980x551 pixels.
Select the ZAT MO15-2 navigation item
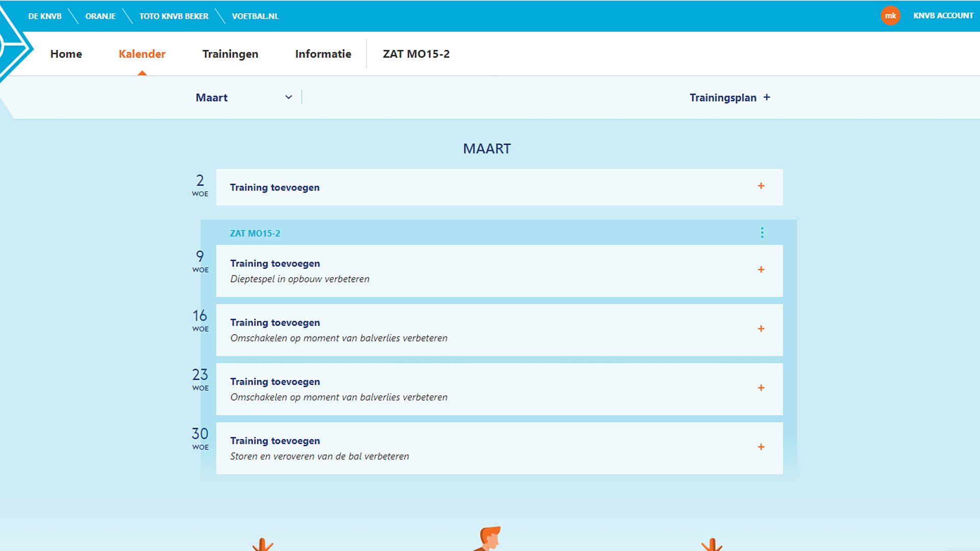[x=415, y=54]
